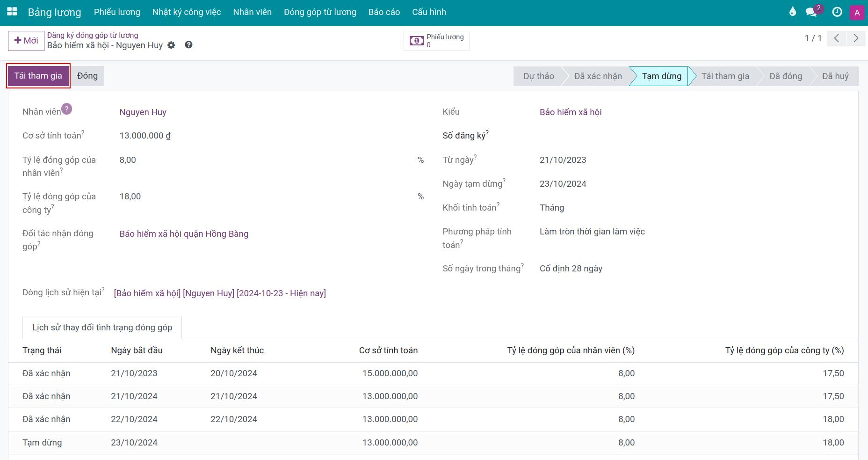
Task: Open the Phiếu lương stat button
Action: click(x=437, y=41)
